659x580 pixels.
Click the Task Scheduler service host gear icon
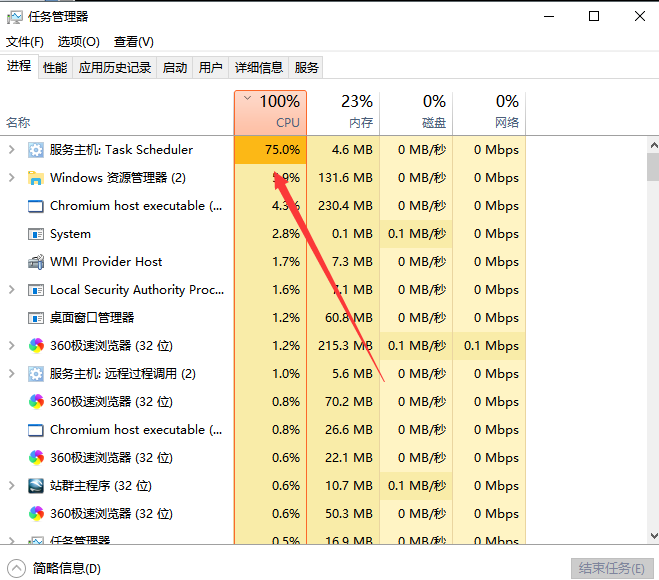(36, 150)
